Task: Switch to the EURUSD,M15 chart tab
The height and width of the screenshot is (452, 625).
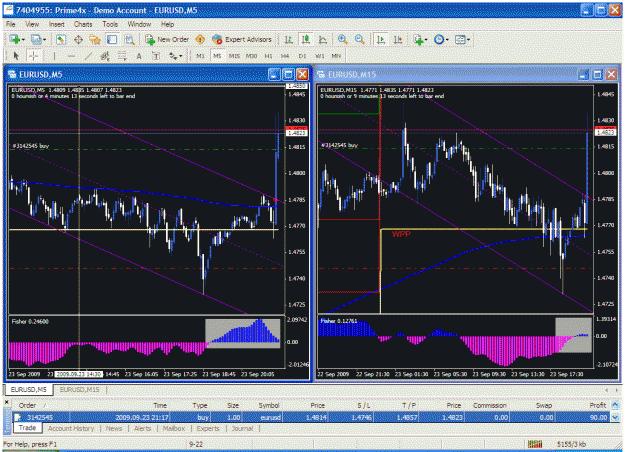Action: click(x=79, y=390)
